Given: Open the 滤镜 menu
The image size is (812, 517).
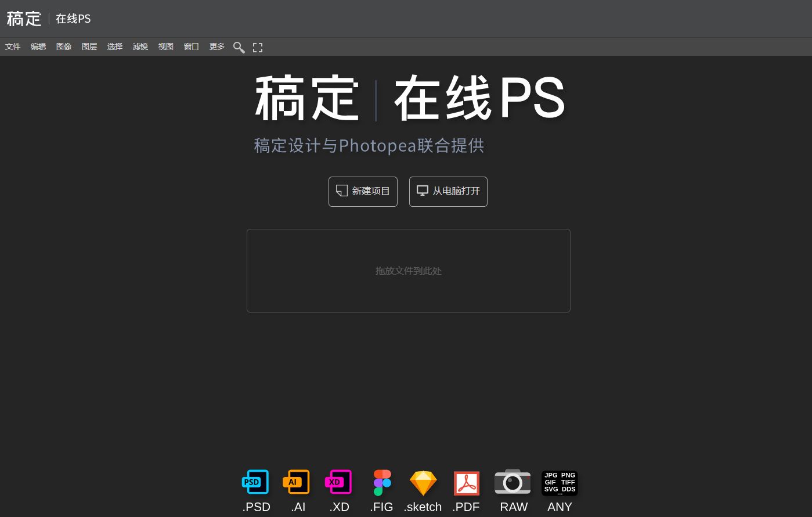Looking at the screenshot, I should click(140, 46).
